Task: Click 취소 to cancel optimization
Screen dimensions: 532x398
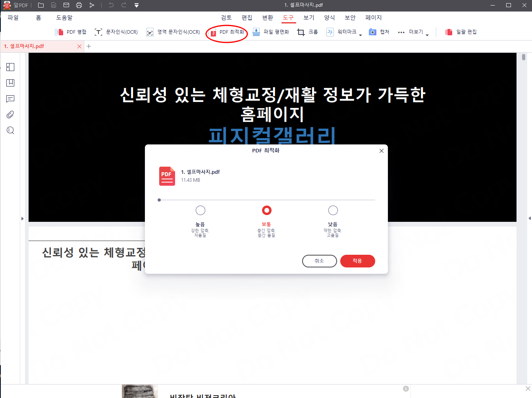Action: point(320,261)
